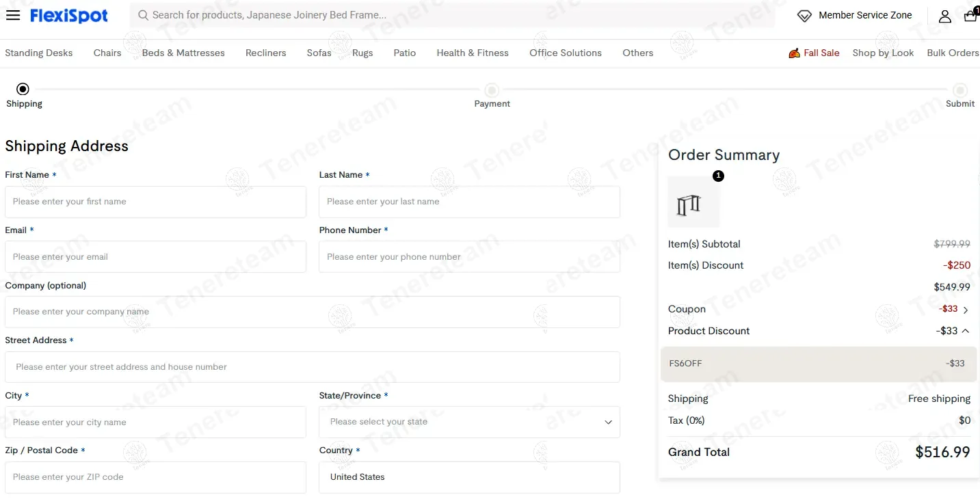Select the Submit step indicator
This screenshot has height=499, width=980.
[x=960, y=90]
